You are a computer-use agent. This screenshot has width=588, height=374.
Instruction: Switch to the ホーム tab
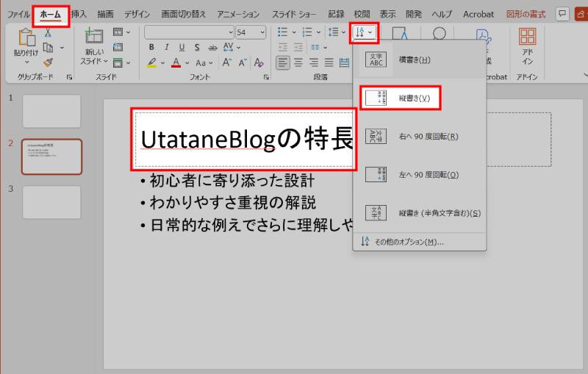click(x=50, y=15)
